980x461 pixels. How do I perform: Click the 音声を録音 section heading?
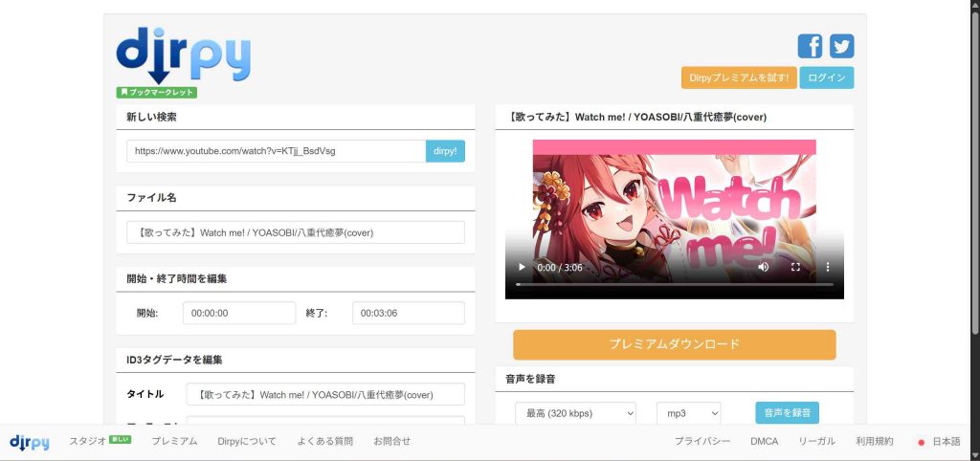click(530, 379)
